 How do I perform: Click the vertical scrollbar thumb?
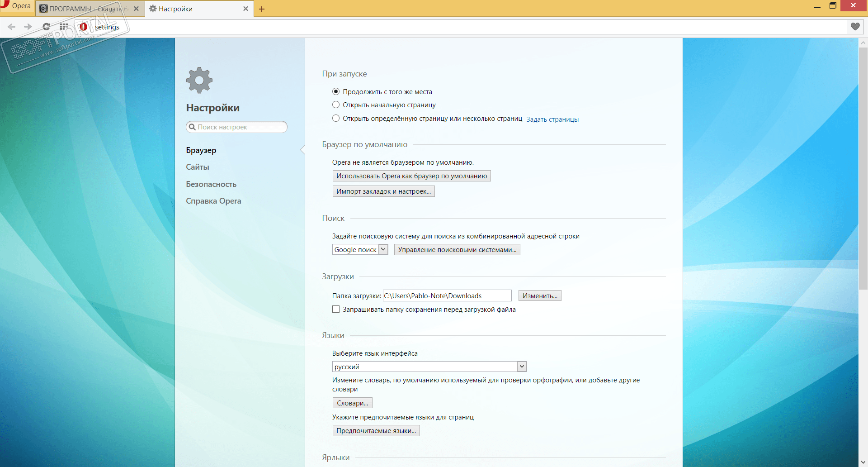863,168
